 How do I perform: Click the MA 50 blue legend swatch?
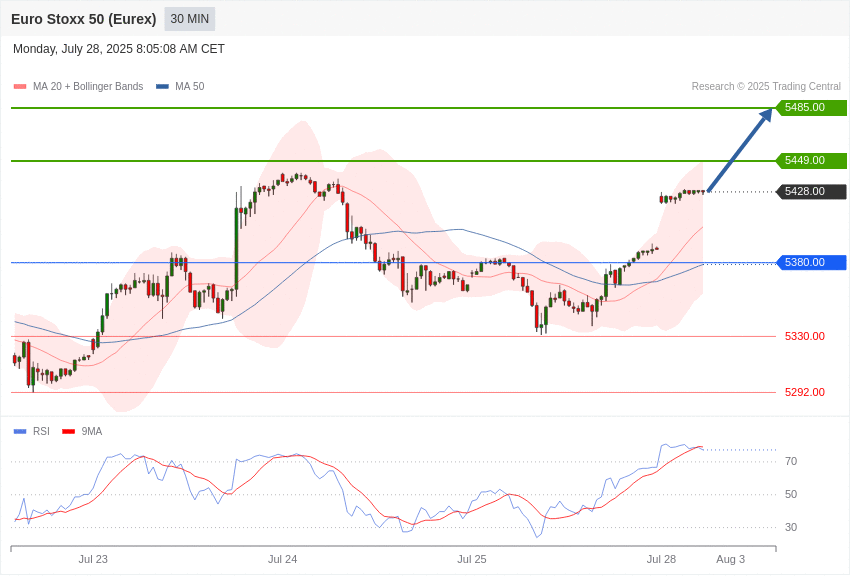162,87
